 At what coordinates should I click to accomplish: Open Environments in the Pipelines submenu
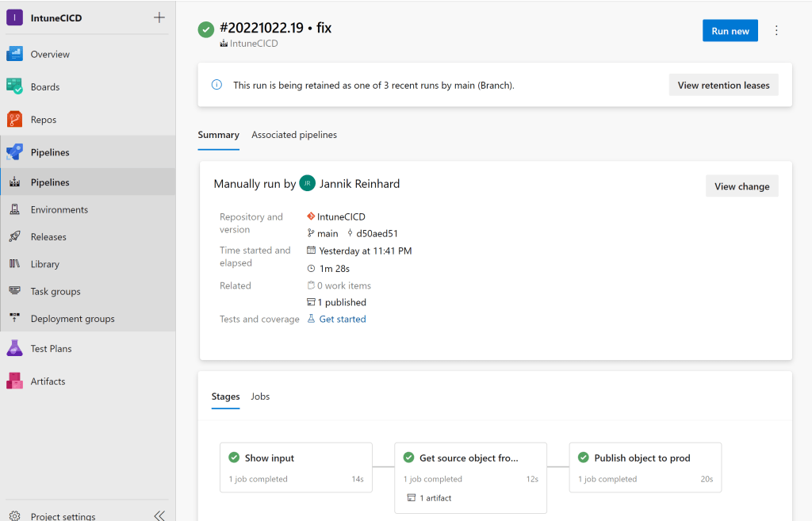pyautogui.click(x=59, y=209)
